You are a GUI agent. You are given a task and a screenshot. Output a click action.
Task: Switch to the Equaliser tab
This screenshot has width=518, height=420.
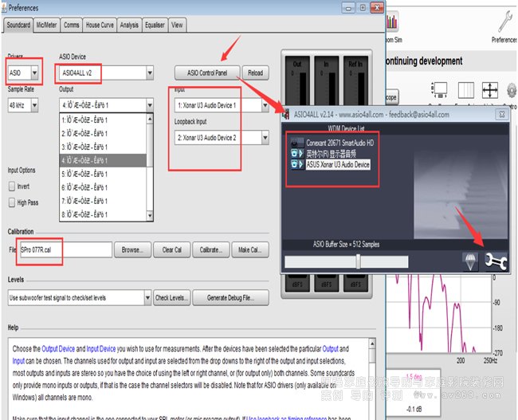point(155,25)
